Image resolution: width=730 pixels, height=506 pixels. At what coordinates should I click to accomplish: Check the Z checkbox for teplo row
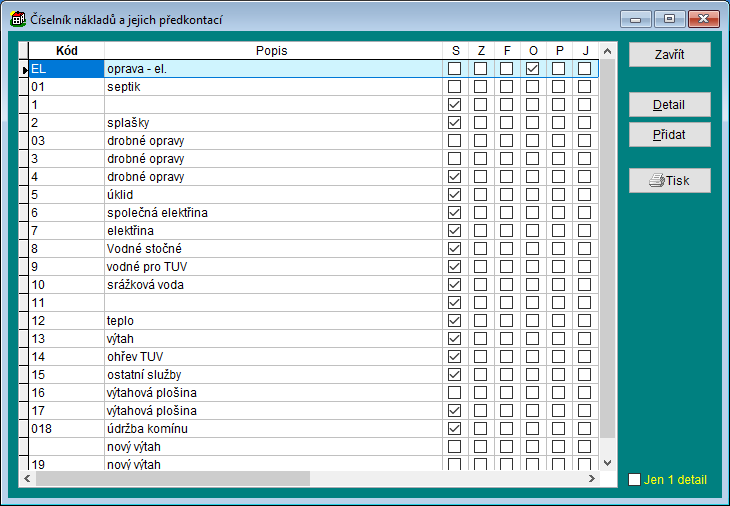[x=481, y=321]
